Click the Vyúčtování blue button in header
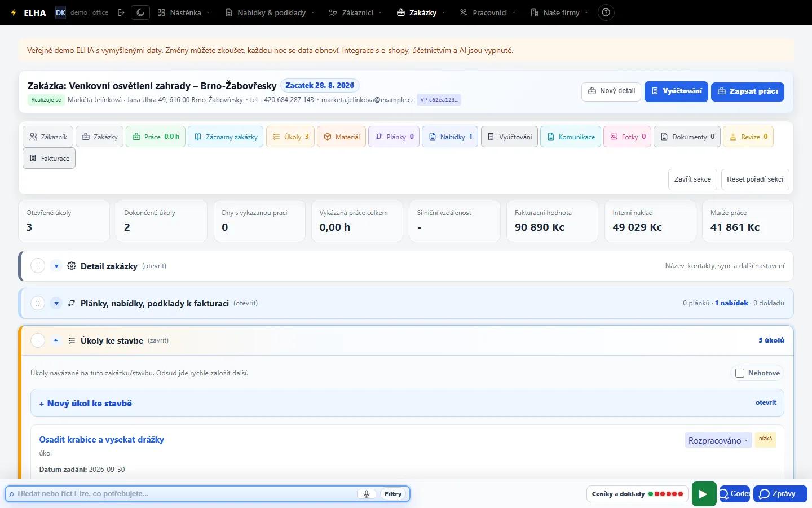This screenshot has width=812, height=508. tap(677, 91)
